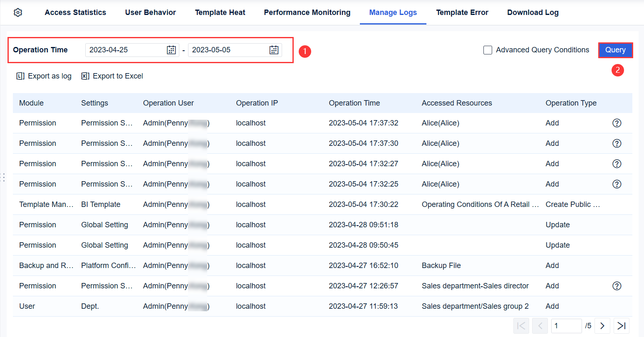Click the help icon beside Sales department-Sales director row

point(617,285)
